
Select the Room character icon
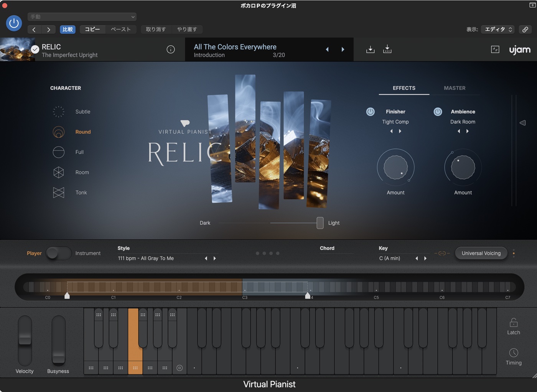59,173
